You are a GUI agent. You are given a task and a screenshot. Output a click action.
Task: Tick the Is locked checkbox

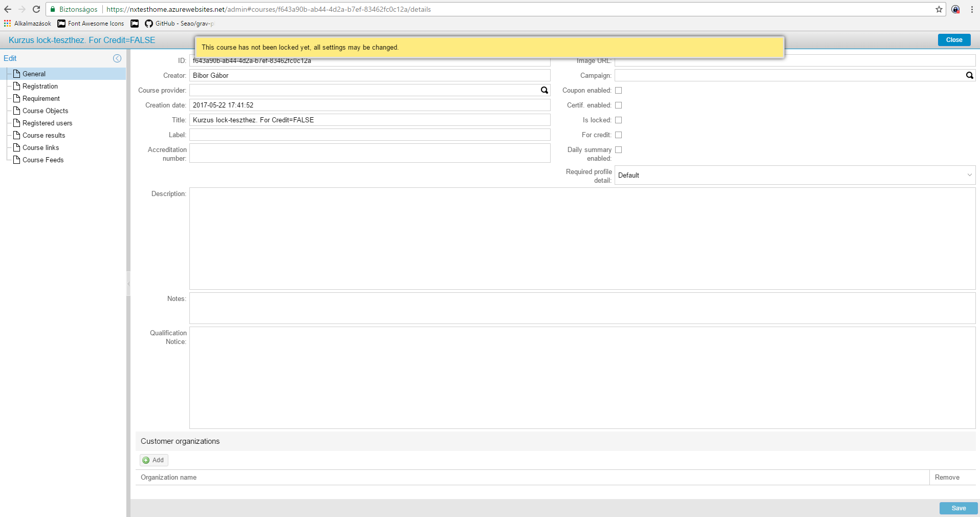(618, 120)
